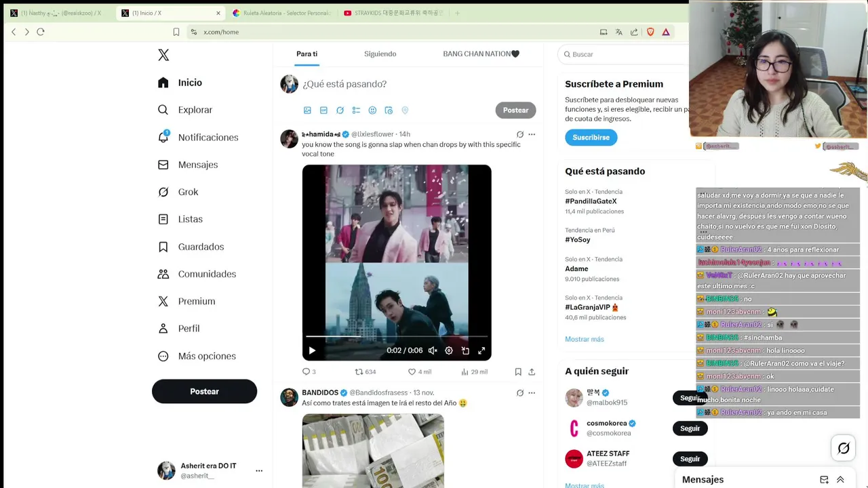The width and height of the screenshot is (868, 488).
Task: Open floating Grok button
Action: coord(844,448)
